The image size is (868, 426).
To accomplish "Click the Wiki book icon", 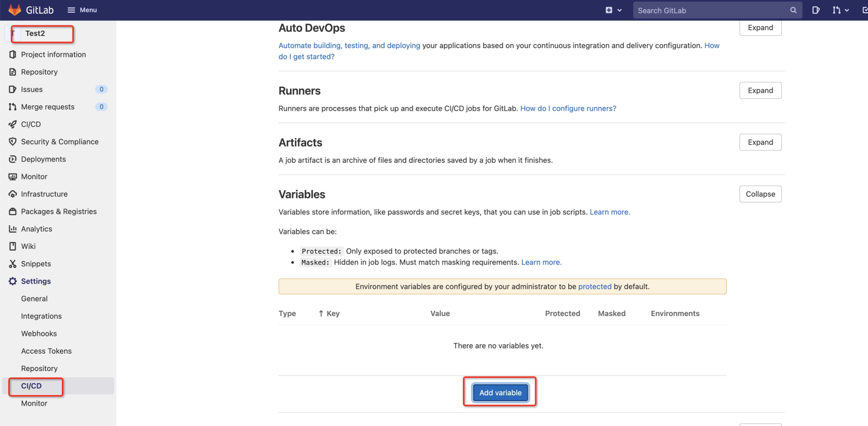I will 13,247.
